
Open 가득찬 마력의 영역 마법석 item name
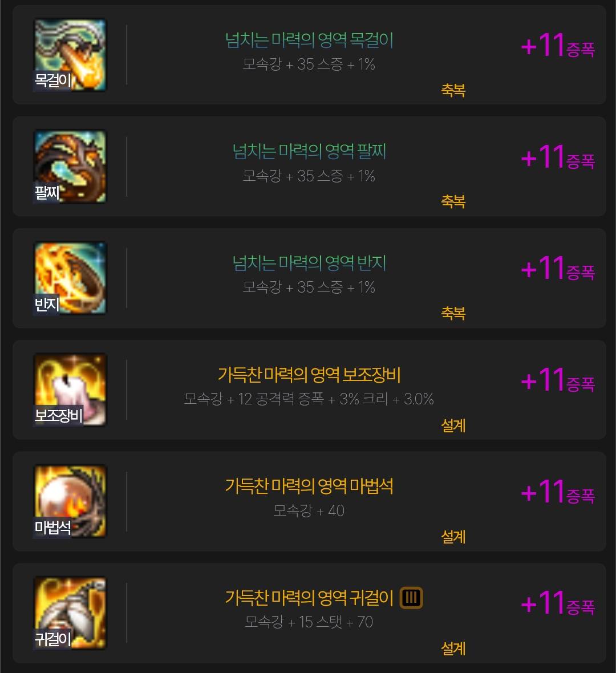pyautogui.click(x=309, y=486)
